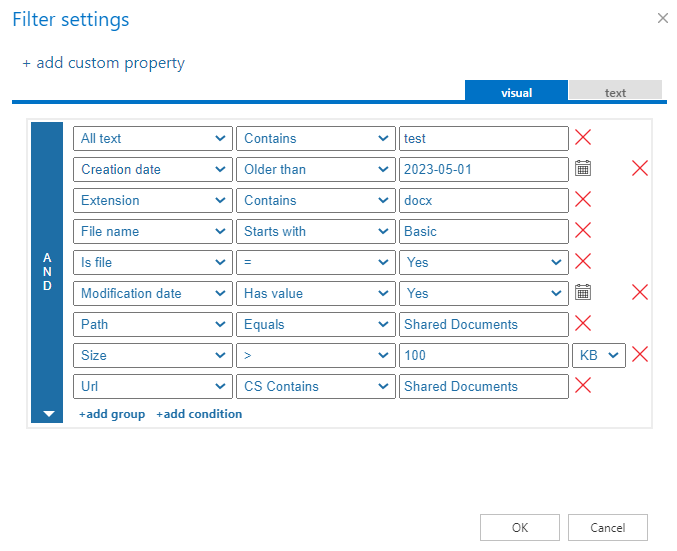This screenshot has height=551, width=677.
Task: Remove the Extension filter condition
Action: tap(583, 200)
